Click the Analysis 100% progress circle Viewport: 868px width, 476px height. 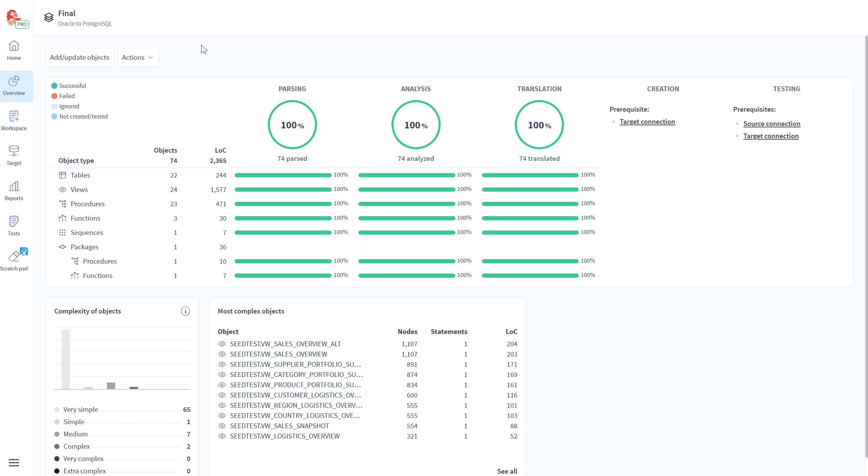click(x=416, y=125)
